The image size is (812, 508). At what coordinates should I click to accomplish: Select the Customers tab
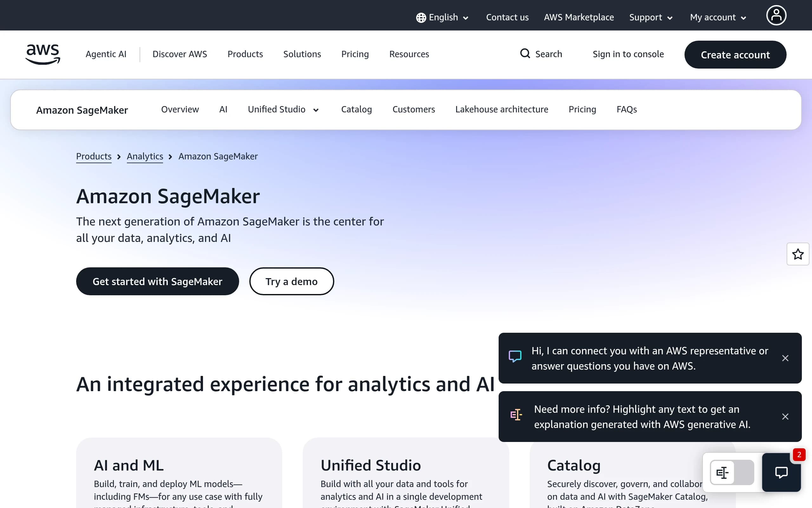(x=414, y=110)
